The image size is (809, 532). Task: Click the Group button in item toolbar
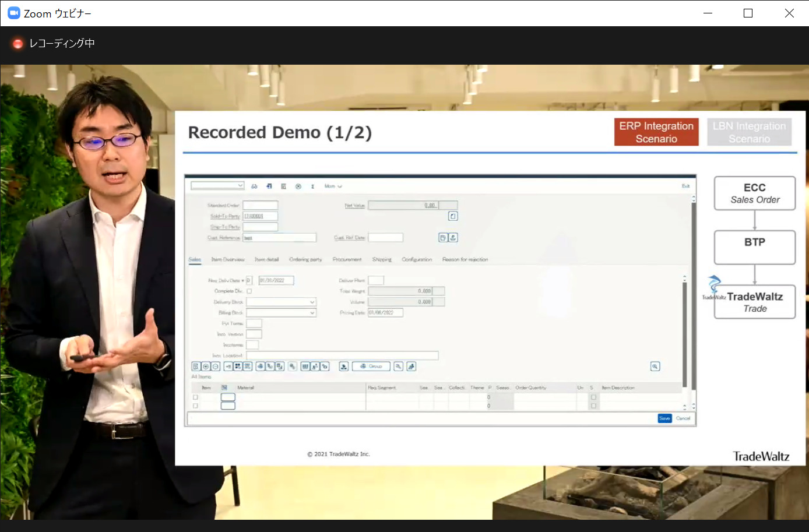point(371,367)
